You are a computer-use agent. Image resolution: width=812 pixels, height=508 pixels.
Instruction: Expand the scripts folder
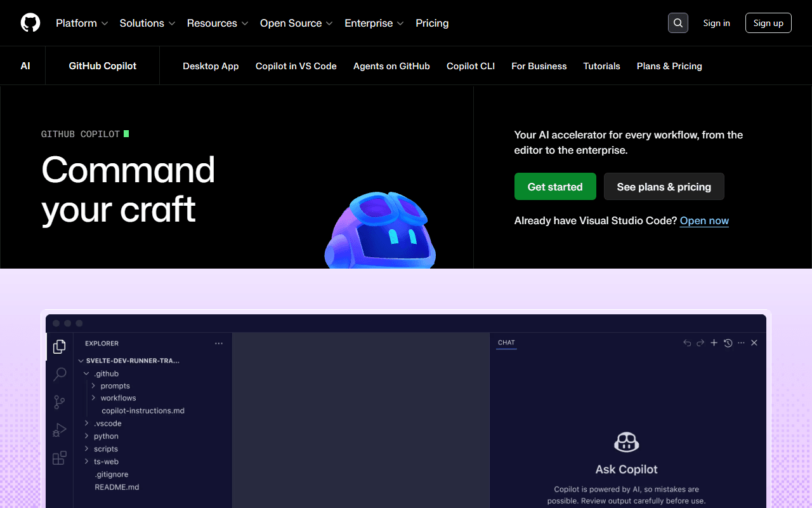tap(101, 449)
